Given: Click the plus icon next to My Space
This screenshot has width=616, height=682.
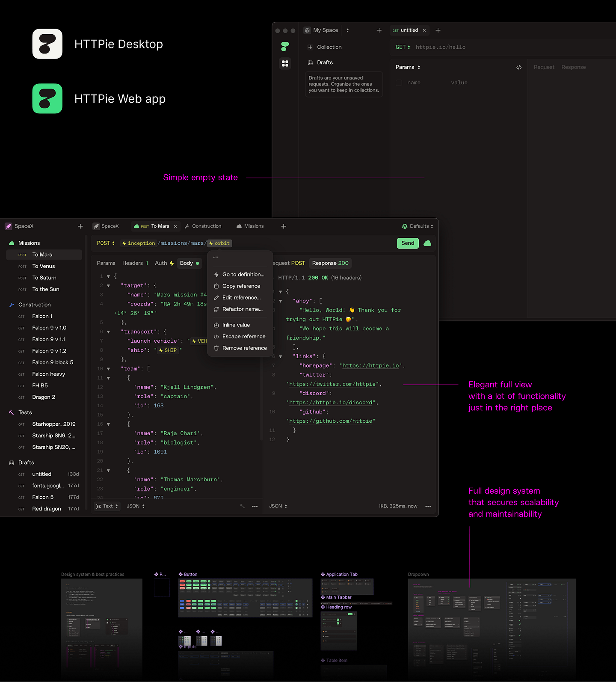Looking at the screenshot, I should pos(379,30).
